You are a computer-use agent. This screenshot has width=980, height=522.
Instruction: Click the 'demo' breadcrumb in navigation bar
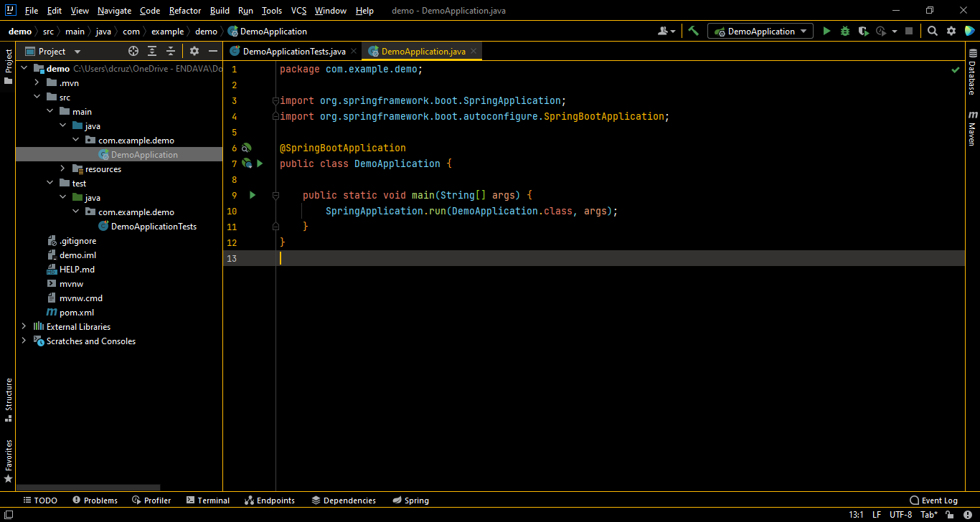pos(20,31)
